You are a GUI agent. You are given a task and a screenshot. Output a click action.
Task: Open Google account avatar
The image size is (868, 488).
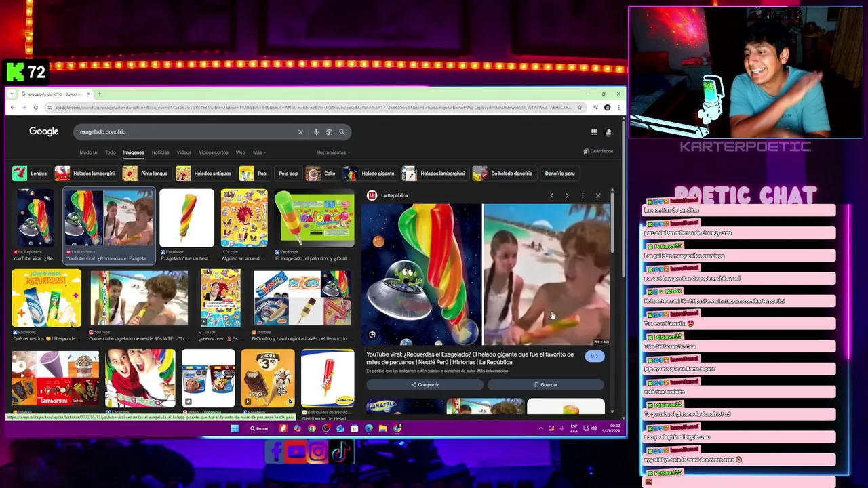coord(608,132)
